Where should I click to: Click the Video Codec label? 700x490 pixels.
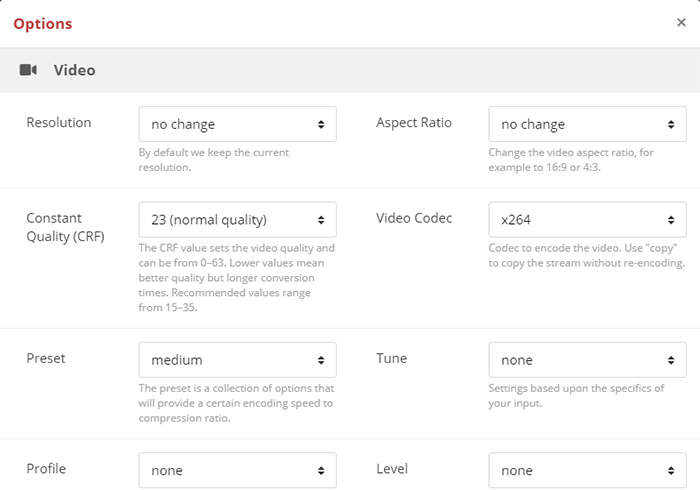[414, 218]
